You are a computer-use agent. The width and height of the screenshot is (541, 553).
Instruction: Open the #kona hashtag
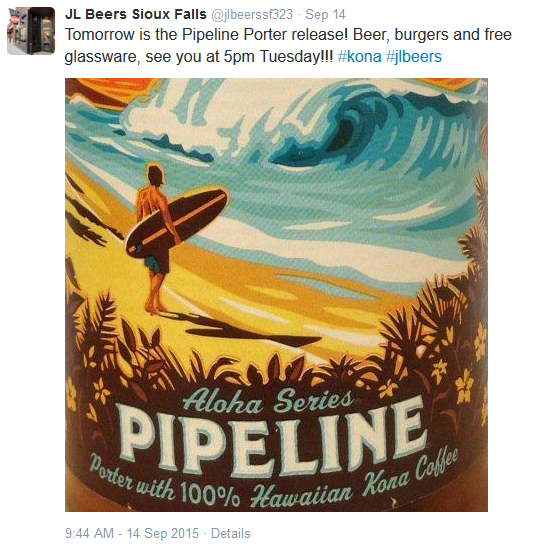[x=359, y=56]
